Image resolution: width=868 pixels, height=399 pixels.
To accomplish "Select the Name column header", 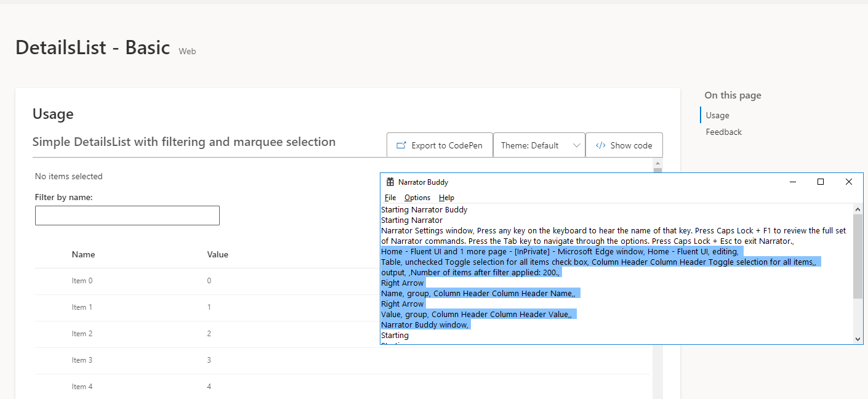I will click(x=83, y=254).
